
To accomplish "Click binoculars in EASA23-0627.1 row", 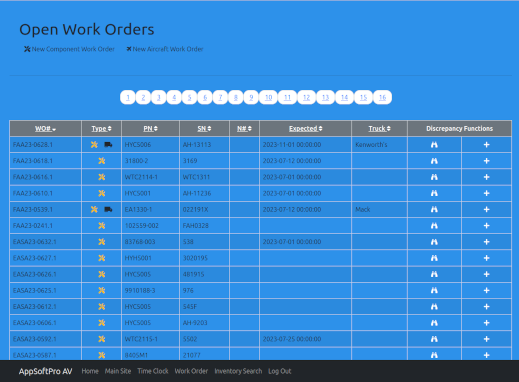I will tap(434, 258).
